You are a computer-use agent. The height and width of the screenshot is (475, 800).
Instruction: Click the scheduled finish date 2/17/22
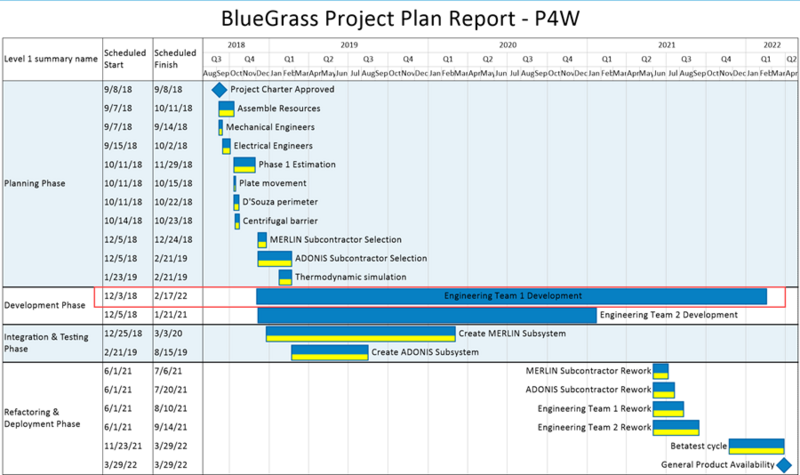point(171,296)
